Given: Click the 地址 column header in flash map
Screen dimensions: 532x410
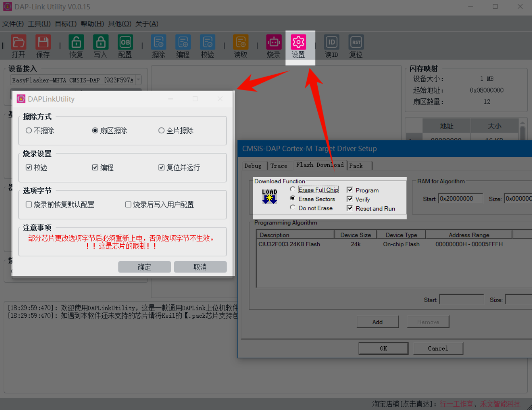Looking at the screenshot, I should click(x=447, y=126).
